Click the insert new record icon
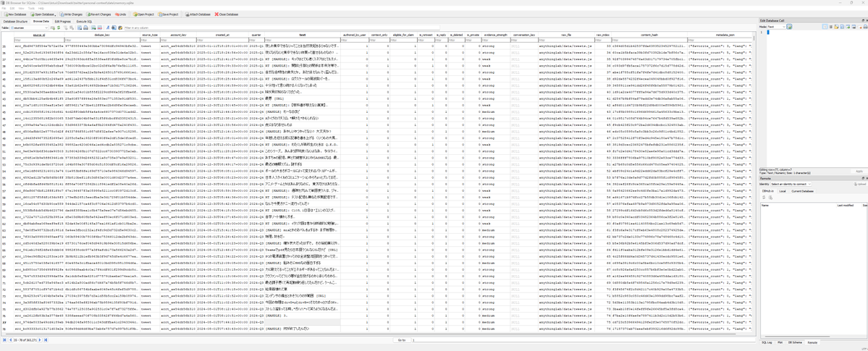868x351 pixels. click(x=93, y=27)
